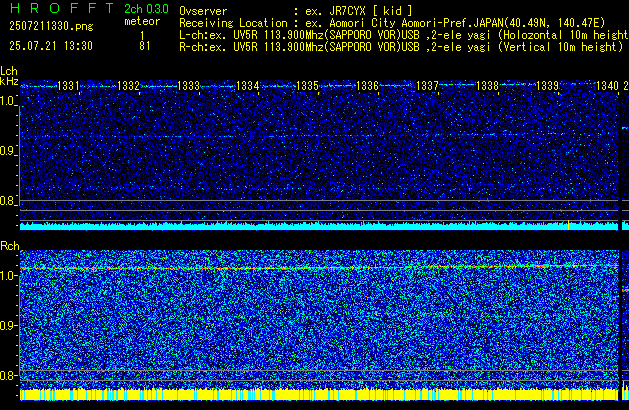Click the red-green carrier line in Rch
The width and height of the screenshot is (629, 410).
pyautogui.click(x=319, y=267)
